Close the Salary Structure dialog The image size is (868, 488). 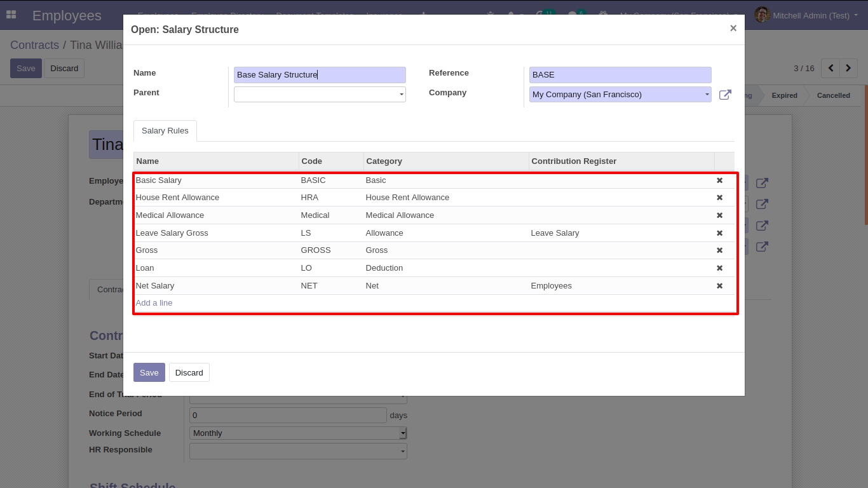coord(733,29)
